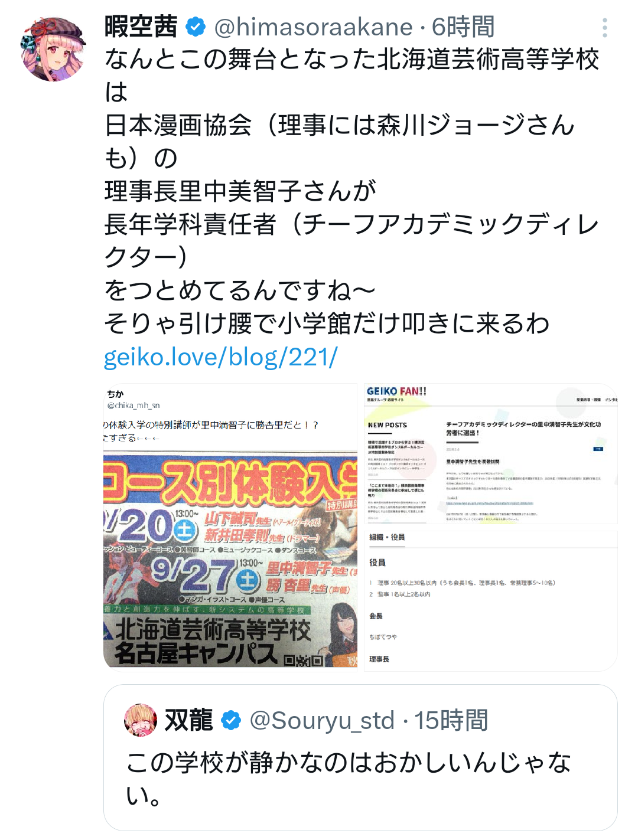The width and height of the screenshot is (638, 840).
Task: Open the 15時間 timestamp on quoted tweet
Action: point(451,720)
